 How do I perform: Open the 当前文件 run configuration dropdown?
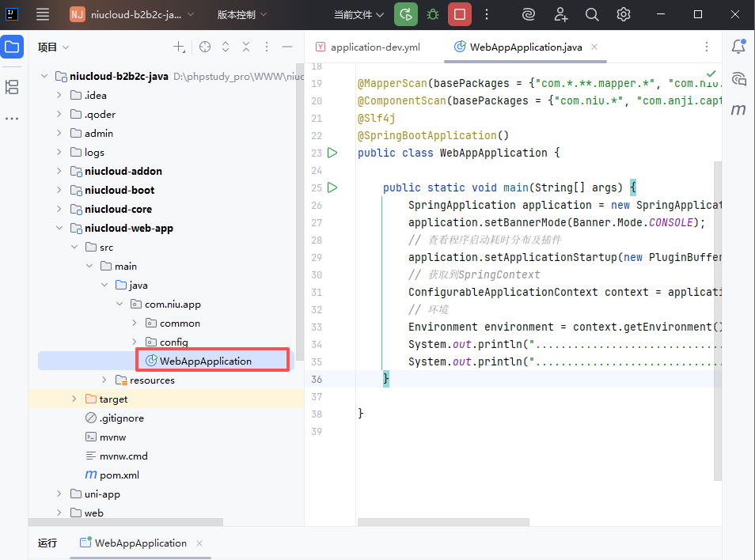tap(359, 14)
